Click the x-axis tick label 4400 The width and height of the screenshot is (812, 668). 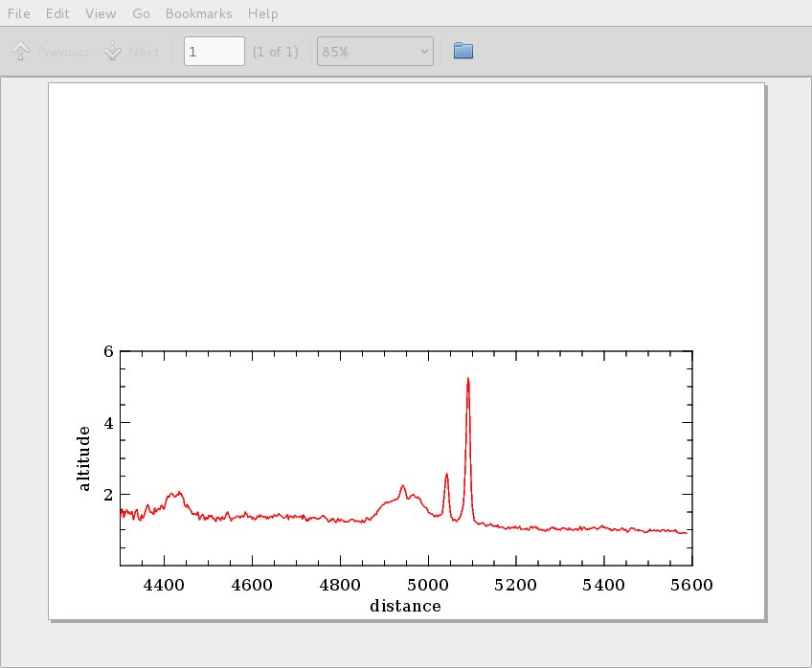click(x=164, y=585)
